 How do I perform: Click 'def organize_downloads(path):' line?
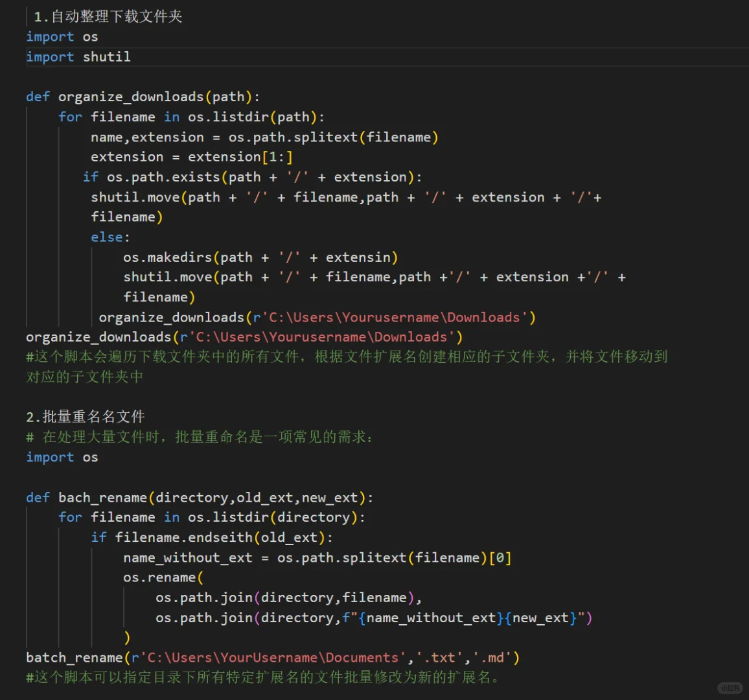pyautogui.click(x=143, y=97)
